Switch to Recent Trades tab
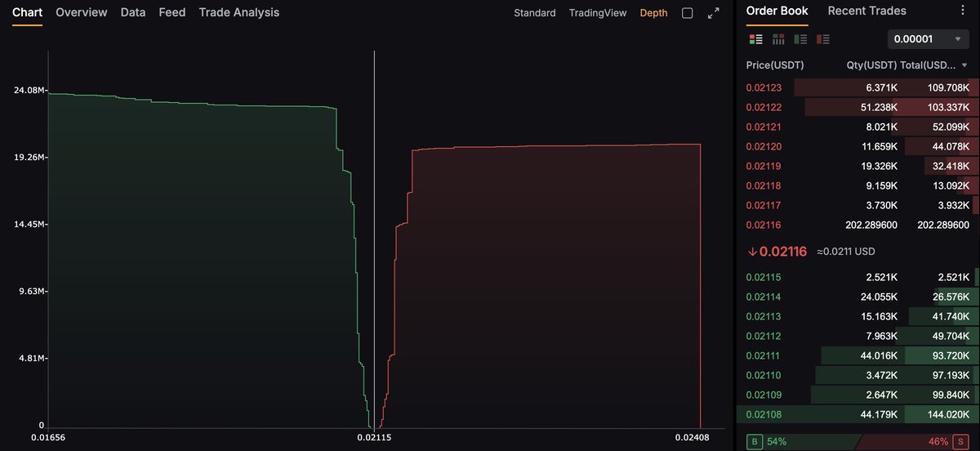Image resolution: width=980 pixels, height=451 pixels. tap(866, 11)
